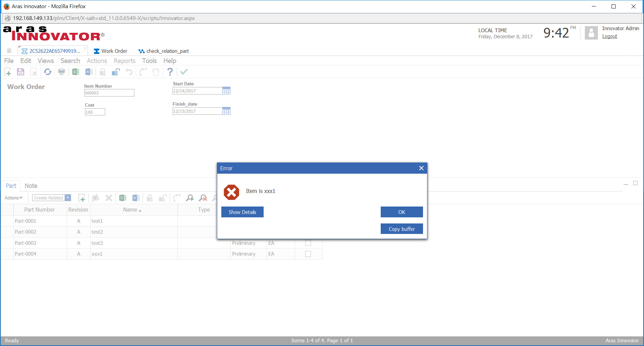The width and height of the screenshot is (644, 346).
Task: Open the Search menu
Action: [x=70, y=61]
